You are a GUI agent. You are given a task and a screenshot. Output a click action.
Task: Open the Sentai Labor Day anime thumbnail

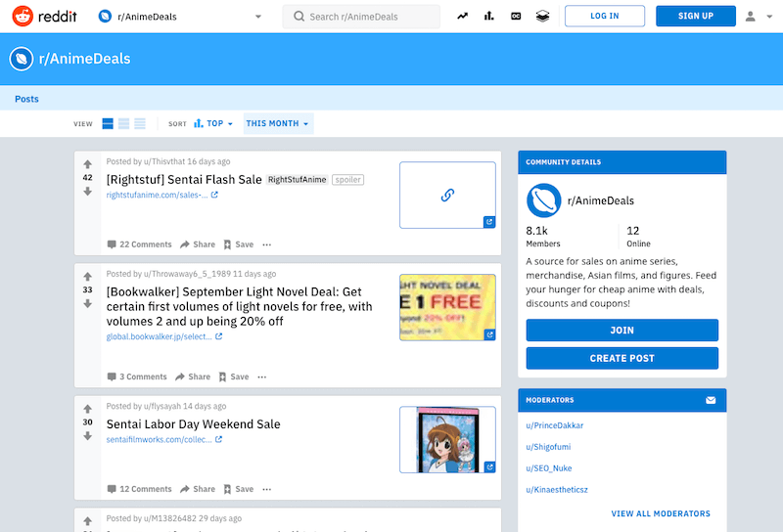[x=447, y=440]
